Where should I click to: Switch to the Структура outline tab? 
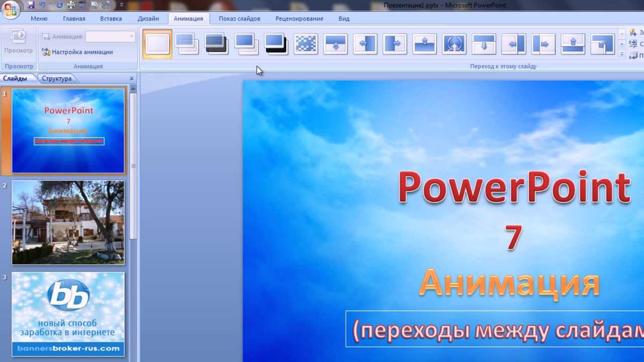(56, 78)
